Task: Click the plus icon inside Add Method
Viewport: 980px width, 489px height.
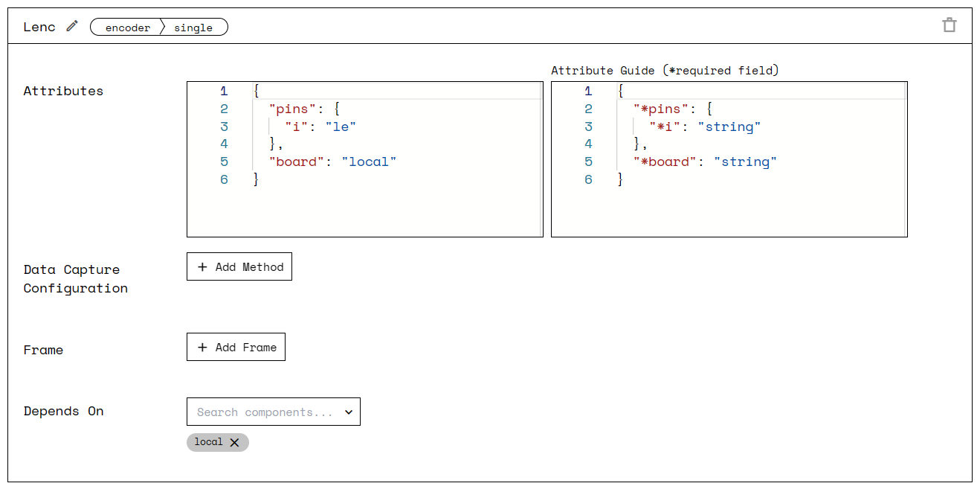Action: [x=201, y=266]
